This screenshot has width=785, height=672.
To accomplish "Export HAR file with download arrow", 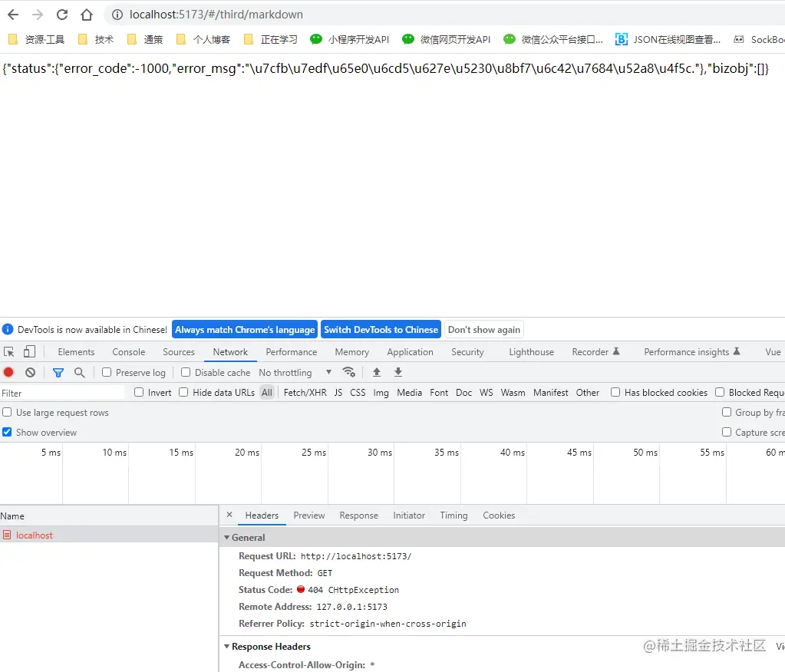I will (x=398, y=372).
